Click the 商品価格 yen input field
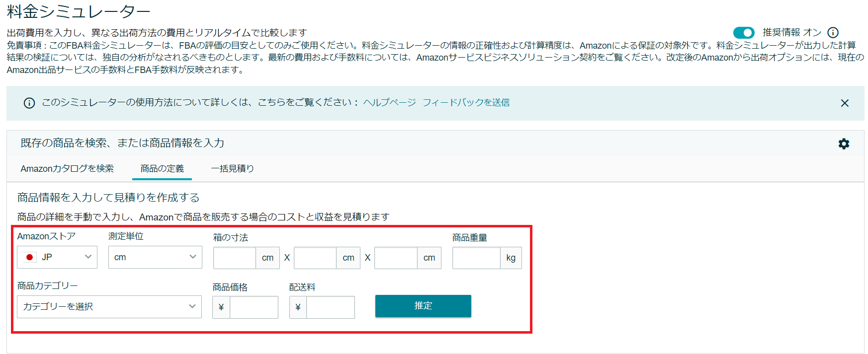 254,307
